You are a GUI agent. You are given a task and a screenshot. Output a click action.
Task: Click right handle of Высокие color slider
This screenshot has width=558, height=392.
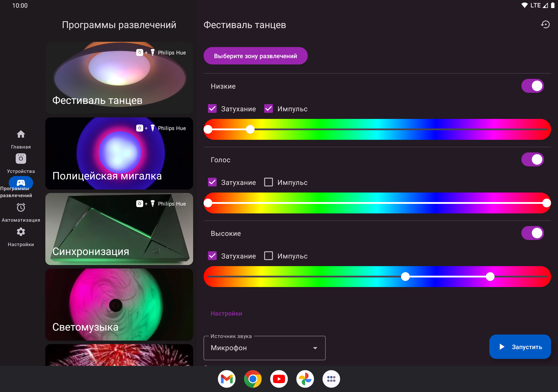pyautogui.click(x=490, y=276)
